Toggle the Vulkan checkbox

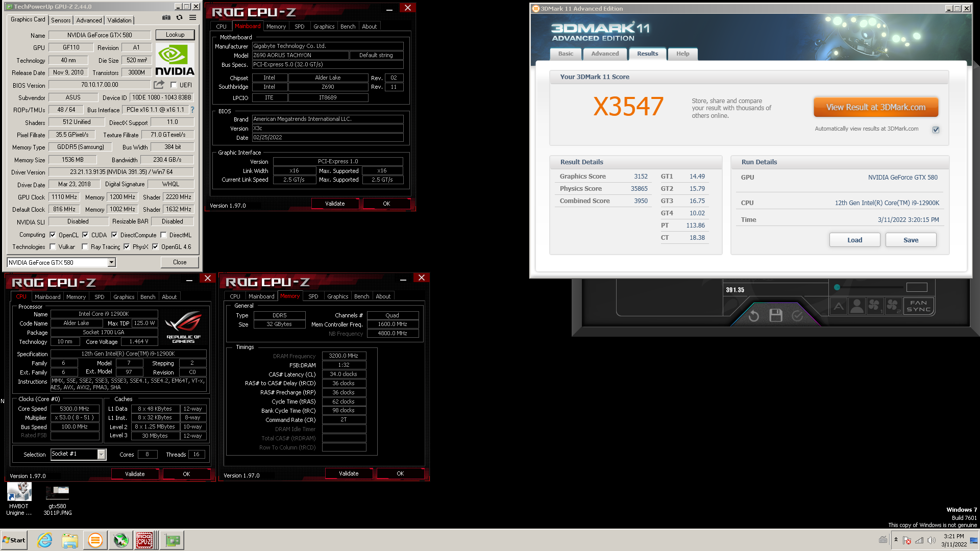click(53, 247)
